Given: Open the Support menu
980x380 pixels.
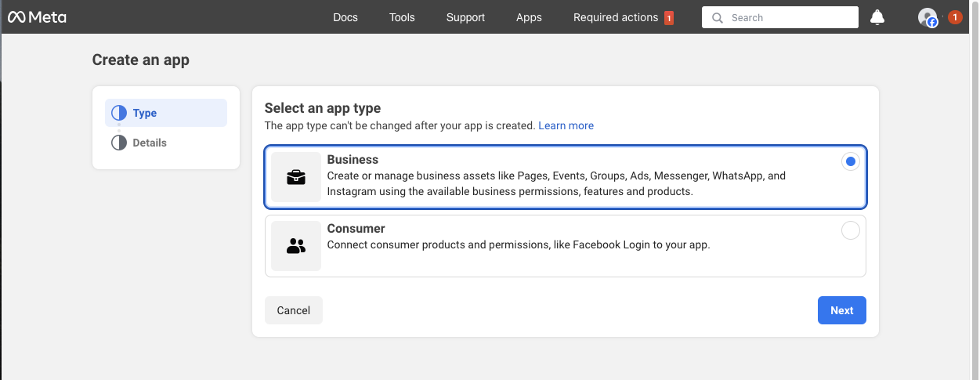Looking at the screenshot, I should 465,17.
